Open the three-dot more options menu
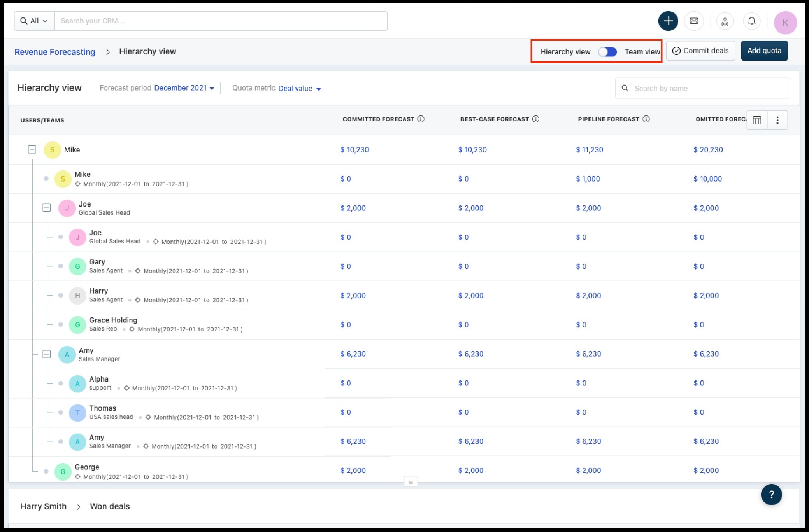The height and width of the screenshot is (532, 809). pos(777,120)
